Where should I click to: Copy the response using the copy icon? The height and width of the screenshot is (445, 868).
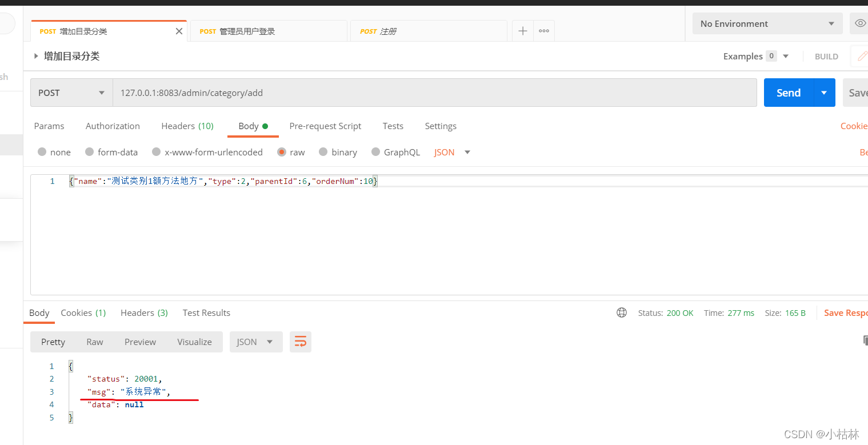coord(865,340)
